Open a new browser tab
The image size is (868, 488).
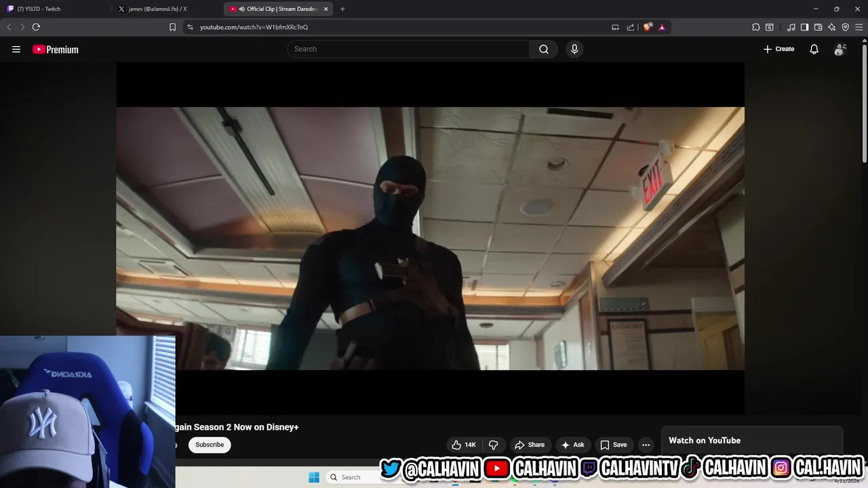pos(342,9)
